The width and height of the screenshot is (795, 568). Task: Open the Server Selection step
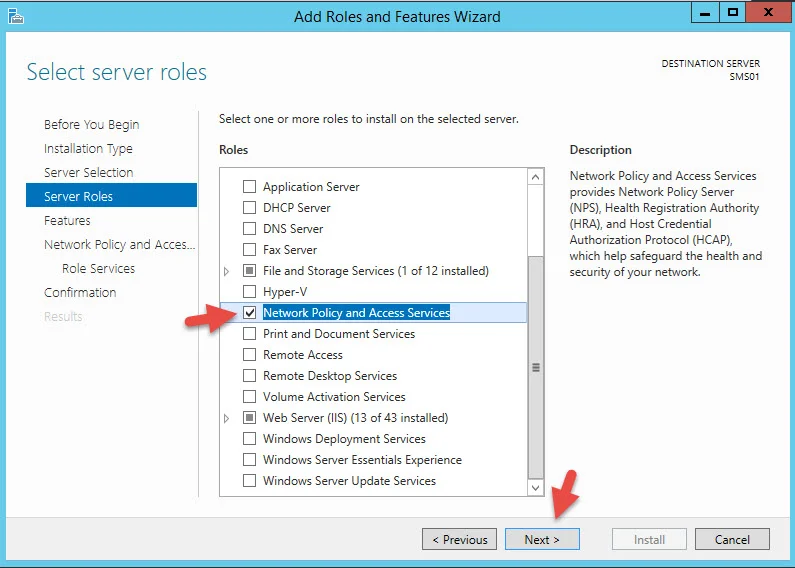pyautogui.click(x=88, y=172)
